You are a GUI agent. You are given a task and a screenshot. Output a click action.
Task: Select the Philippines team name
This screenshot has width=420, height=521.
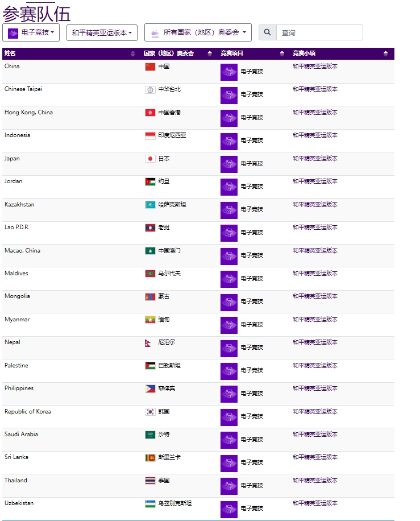(19, 388)
